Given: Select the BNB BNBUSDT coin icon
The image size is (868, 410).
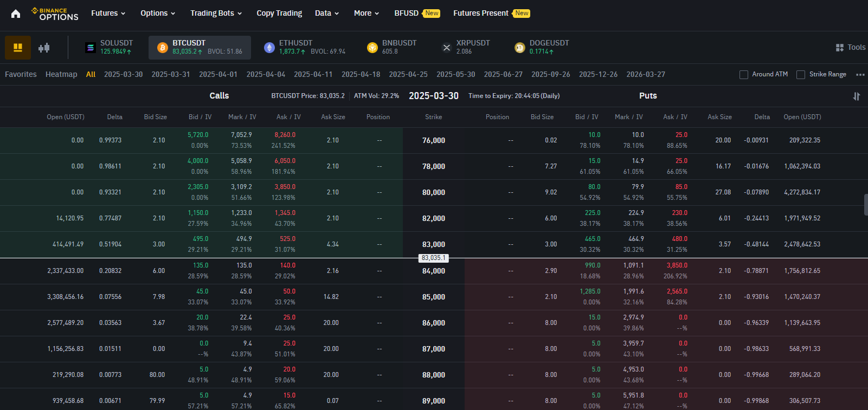Looking at the screenshot, I should click(x=372, y=48).
